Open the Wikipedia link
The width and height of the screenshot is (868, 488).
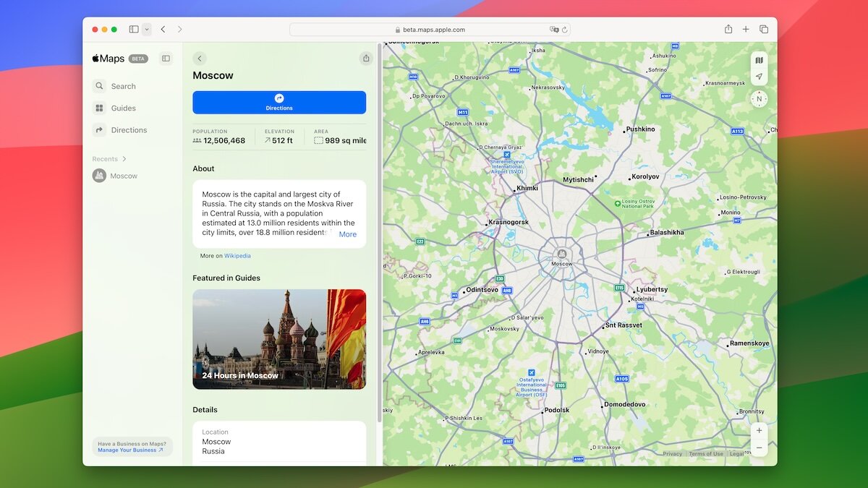(x=237, y=256)
